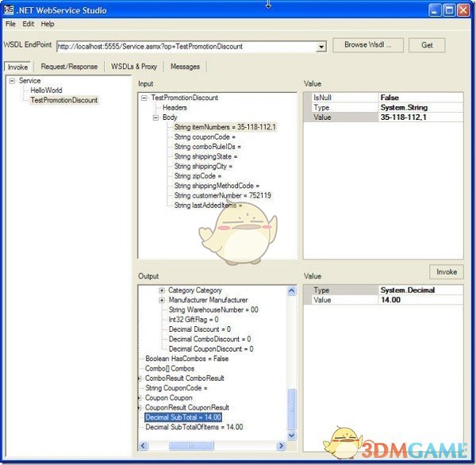476x465 pixels.
Task: Expand the ComboResult ComboResult output node
Action: pyautogui.click(x=140, y=379)
